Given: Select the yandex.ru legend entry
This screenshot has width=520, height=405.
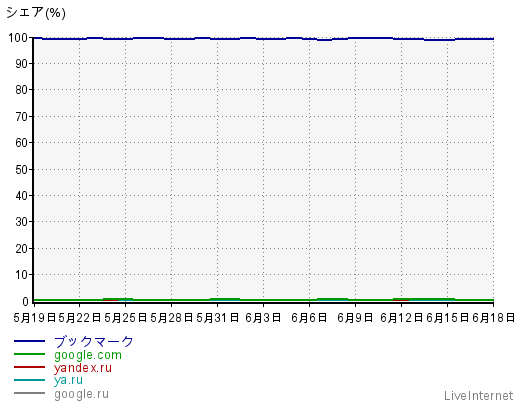Looking at the screenshot, I should point(83,368).
